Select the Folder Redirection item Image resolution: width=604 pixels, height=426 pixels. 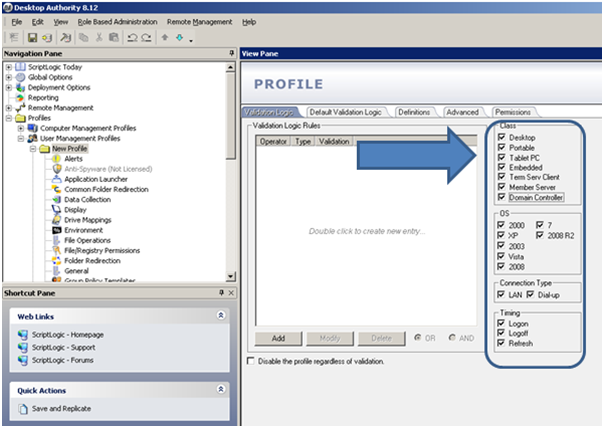coord(92,261)
